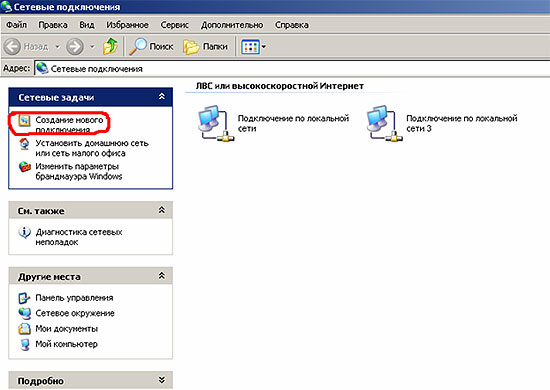Collapse the Другие места panel
Image resolution: width=550 pixels, height=390 pixels.
[x=162, y=276]
